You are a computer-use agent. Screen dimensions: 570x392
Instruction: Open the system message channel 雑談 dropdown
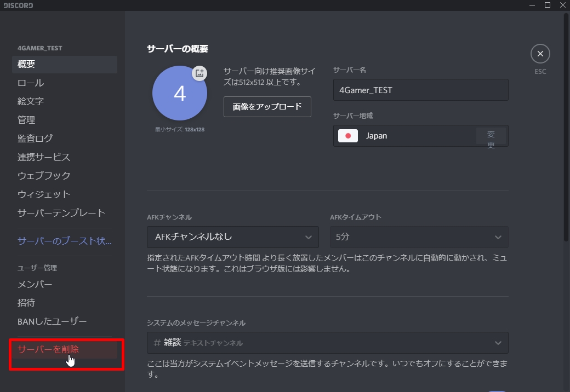[x=327, y=343]
